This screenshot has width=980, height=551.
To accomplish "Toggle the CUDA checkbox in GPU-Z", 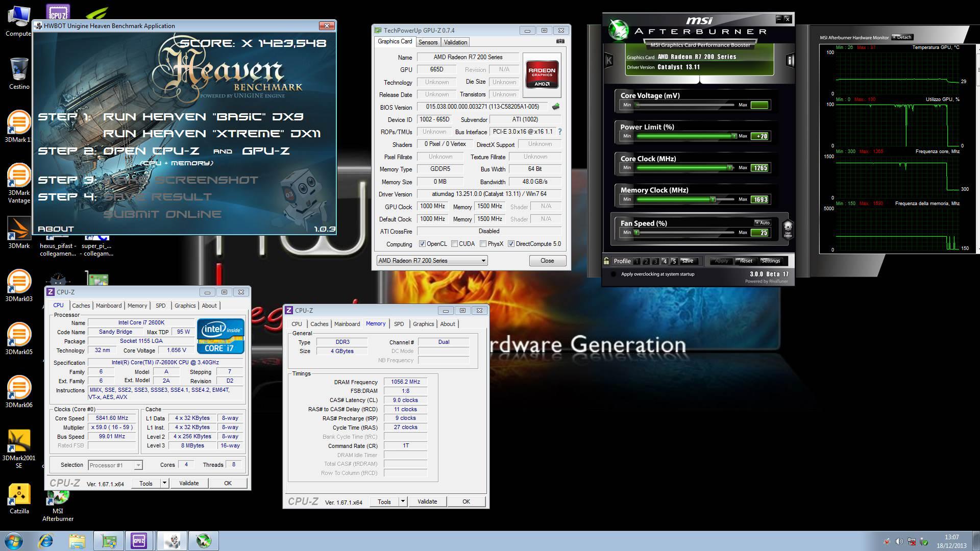I will click(454, 244).
